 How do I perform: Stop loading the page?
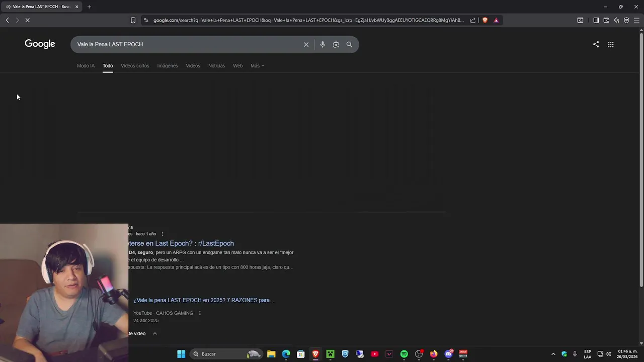pyautogui.click(x=28, y=20)
